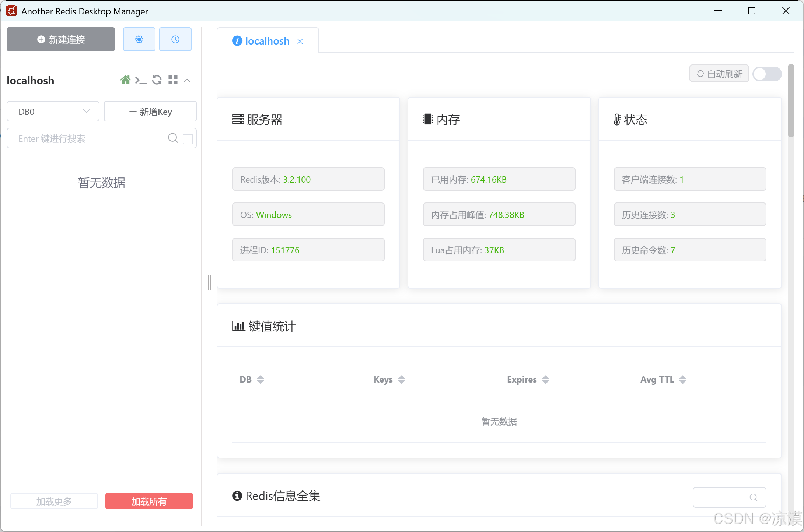Select the localhosh tab

pos(267,41)
